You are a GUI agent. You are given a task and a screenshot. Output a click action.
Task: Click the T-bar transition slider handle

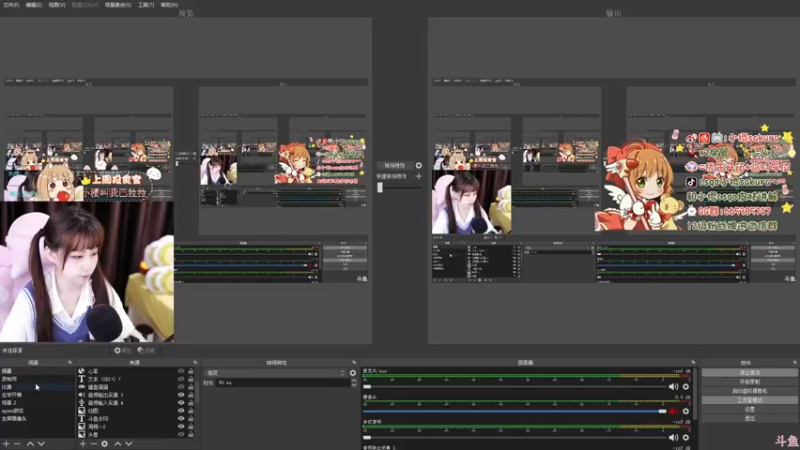[380, 187]
